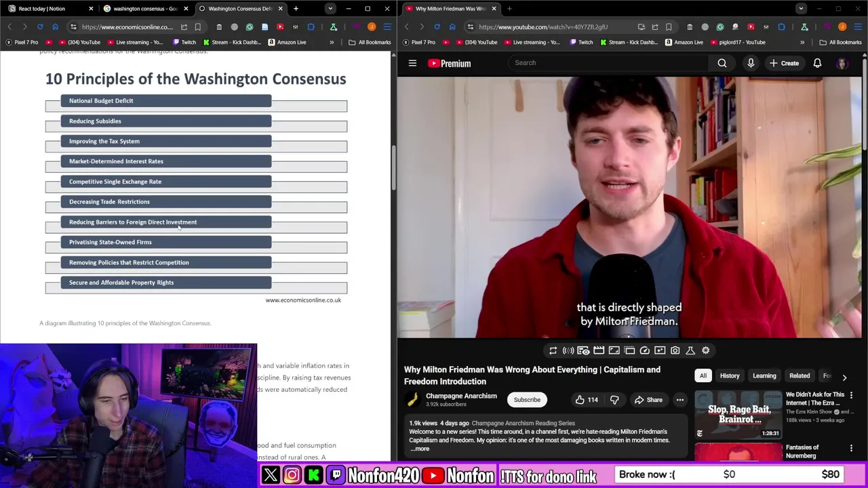The image size is (868, 488).
Task: Click 'Privatising State-Owned Firms' text in diagram
Action: [x=111, y=242]
